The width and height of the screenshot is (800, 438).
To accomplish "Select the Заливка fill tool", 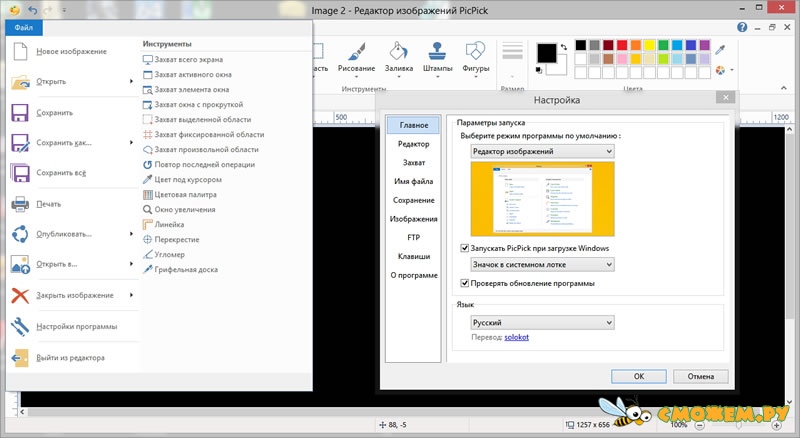I will [398, 59].
